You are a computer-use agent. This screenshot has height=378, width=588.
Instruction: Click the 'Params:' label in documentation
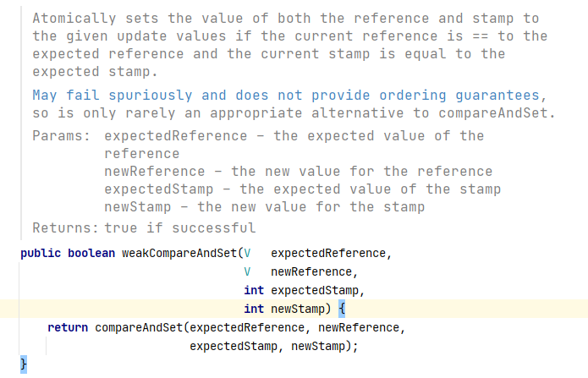point(62,135)
